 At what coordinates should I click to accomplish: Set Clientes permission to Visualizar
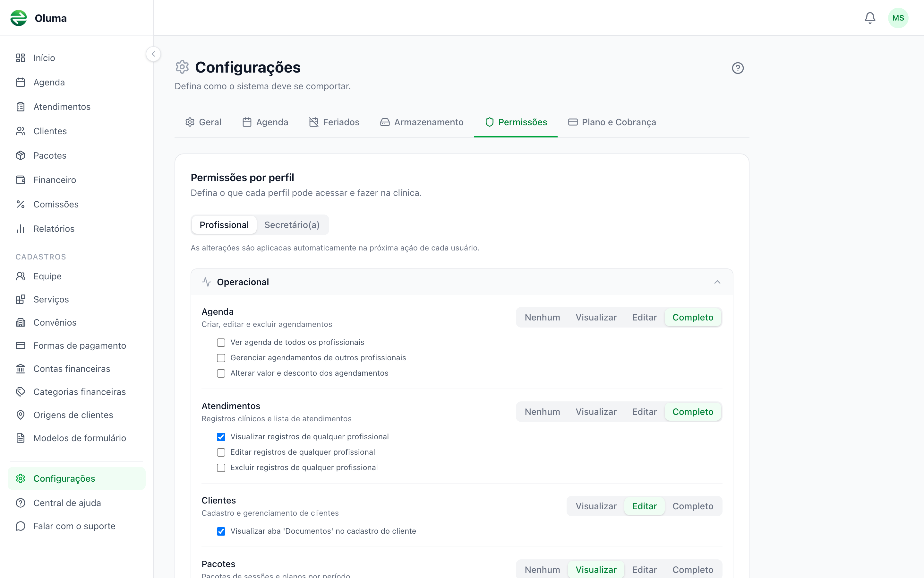(596, 506)
